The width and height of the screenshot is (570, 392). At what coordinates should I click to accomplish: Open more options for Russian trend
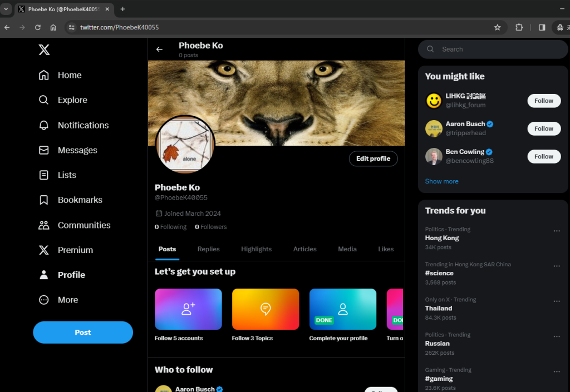557,336
